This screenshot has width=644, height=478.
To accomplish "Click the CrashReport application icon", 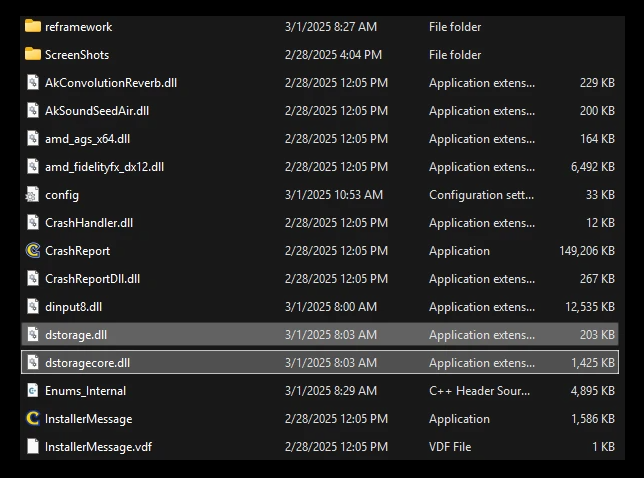I will (x=32, y=251).
